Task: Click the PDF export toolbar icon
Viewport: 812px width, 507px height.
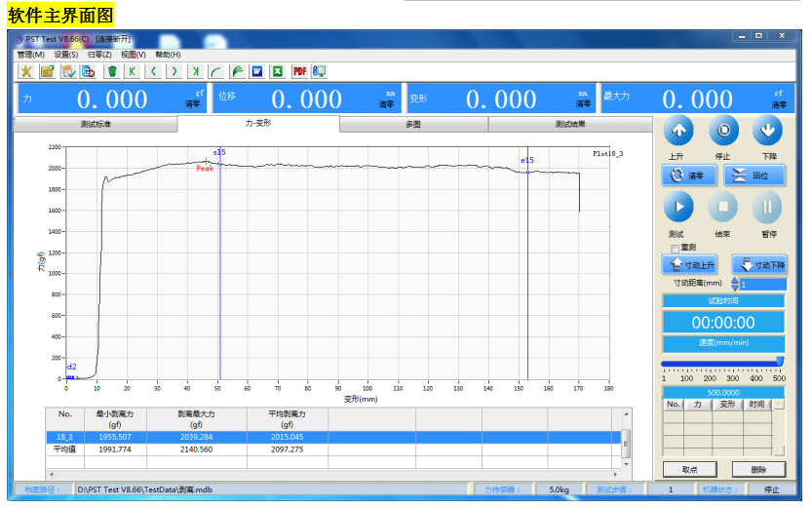Action: 299,71
